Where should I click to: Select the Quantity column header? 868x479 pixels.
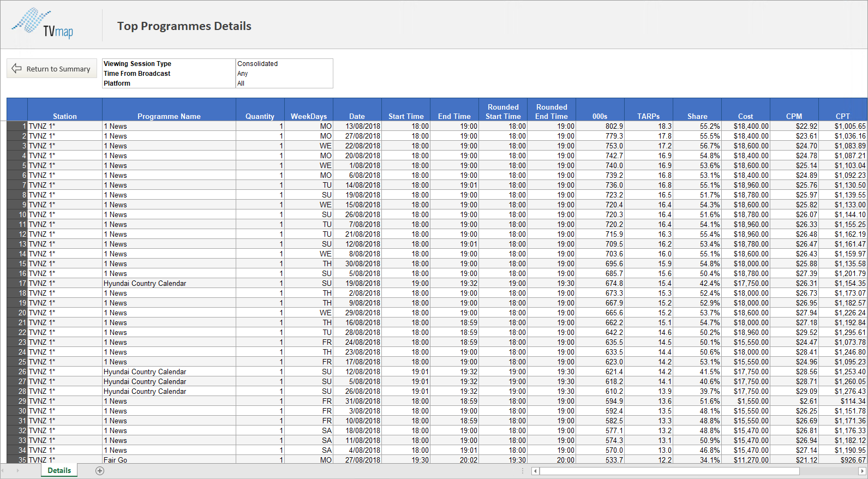260,110
